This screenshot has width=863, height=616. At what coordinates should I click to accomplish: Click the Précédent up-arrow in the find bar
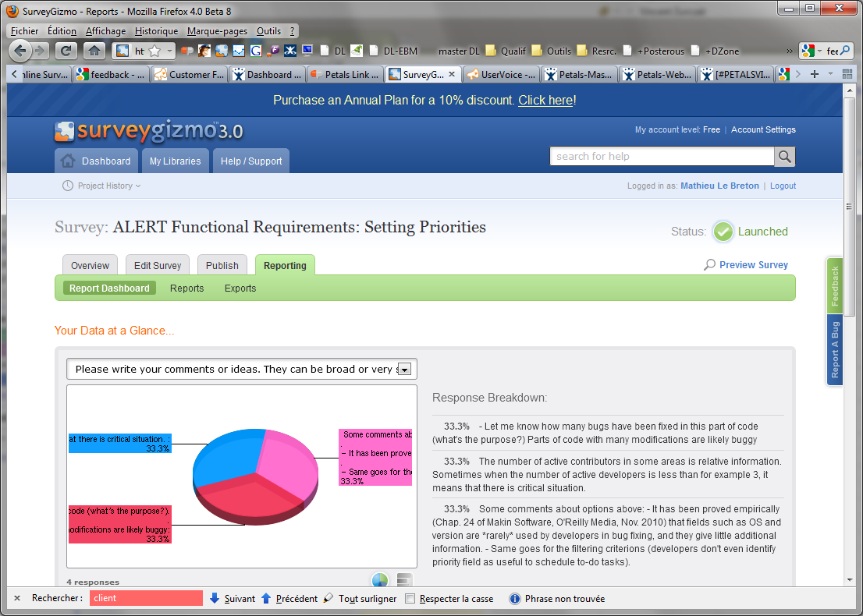coord(266,599)
